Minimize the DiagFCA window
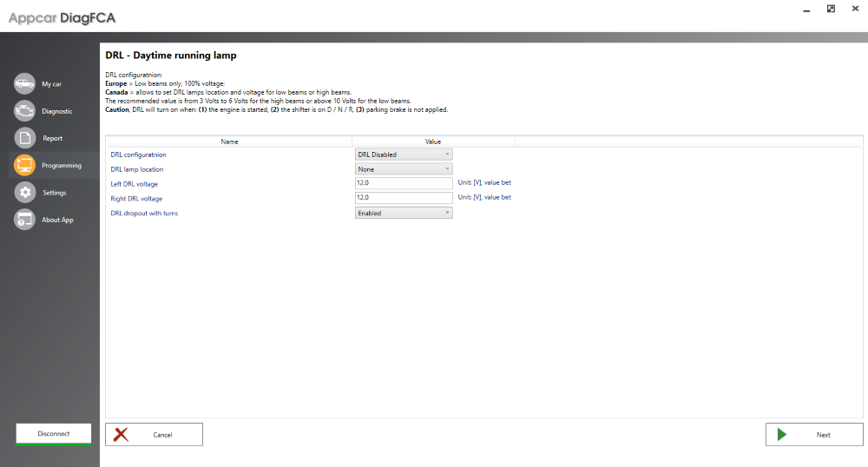The image size is (868, 467). click(808, 9)
